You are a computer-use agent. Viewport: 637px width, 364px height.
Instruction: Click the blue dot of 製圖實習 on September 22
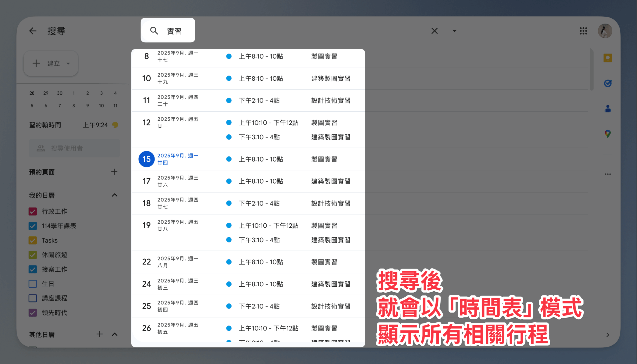point(229,262)
